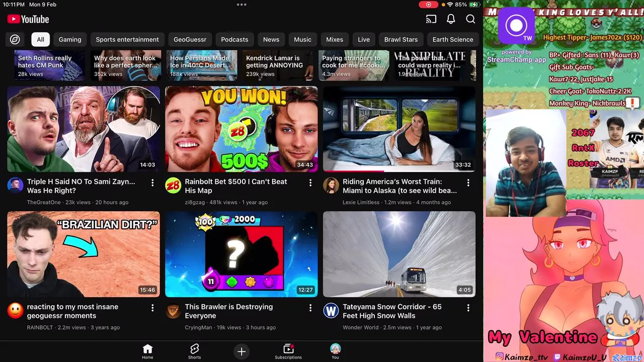Select the Brawl Stars filter chip
The height and width of the screenshot is (362, 644).
pyautogui.click(x=401, y=39)
